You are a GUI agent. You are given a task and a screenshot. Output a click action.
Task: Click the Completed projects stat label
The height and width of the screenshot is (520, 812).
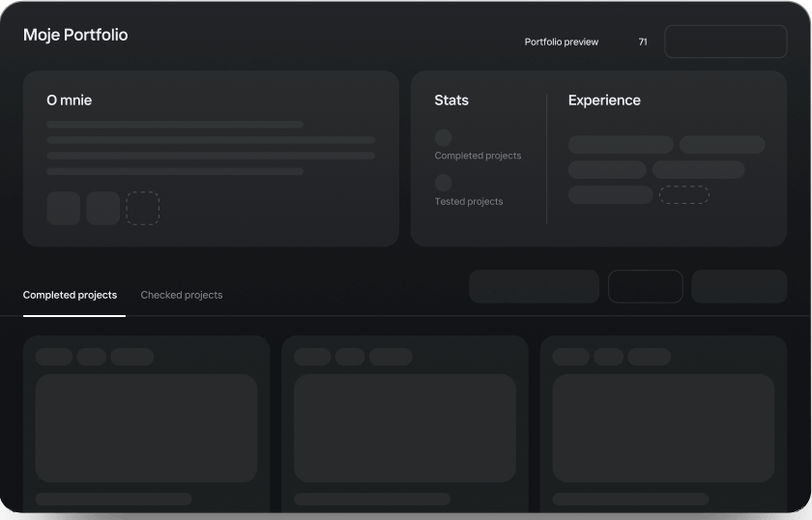[478, 156]
